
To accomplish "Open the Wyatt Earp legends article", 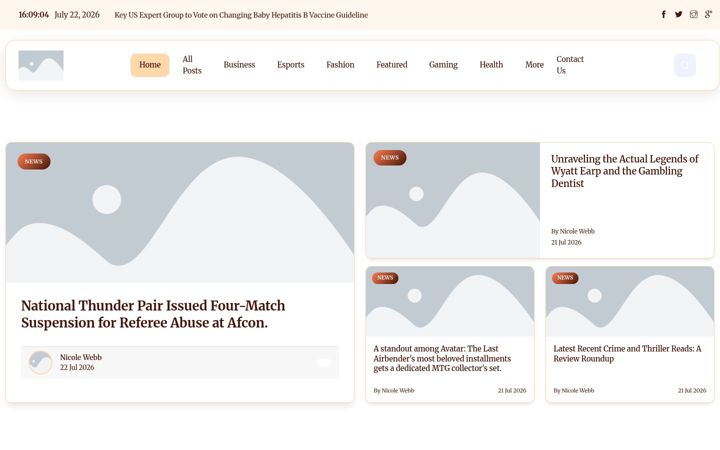I will (624, 171).
